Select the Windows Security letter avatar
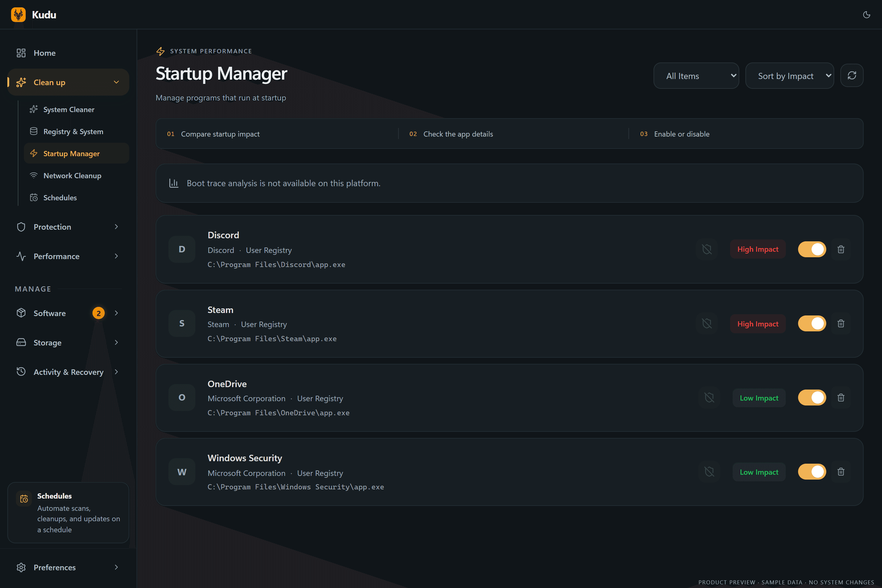882x588 pixels. 182,472
